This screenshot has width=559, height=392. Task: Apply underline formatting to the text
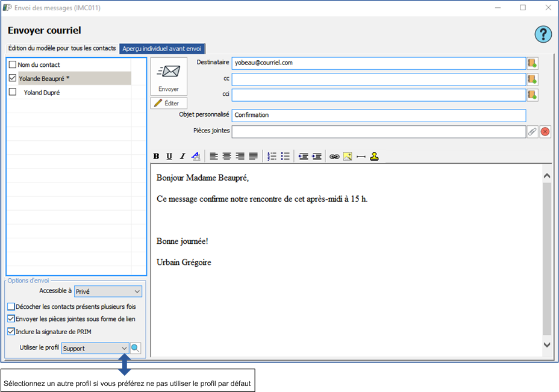(x=169, y=157)
